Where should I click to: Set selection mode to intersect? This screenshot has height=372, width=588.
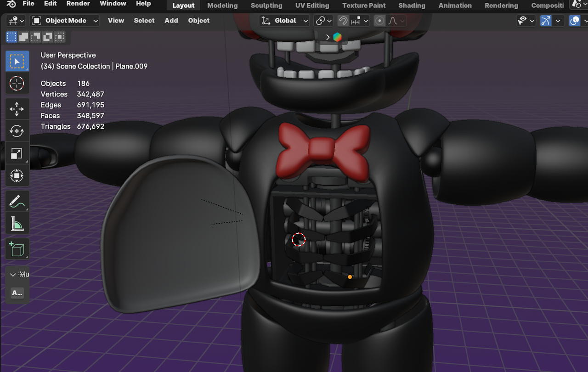tap(60, 37)
